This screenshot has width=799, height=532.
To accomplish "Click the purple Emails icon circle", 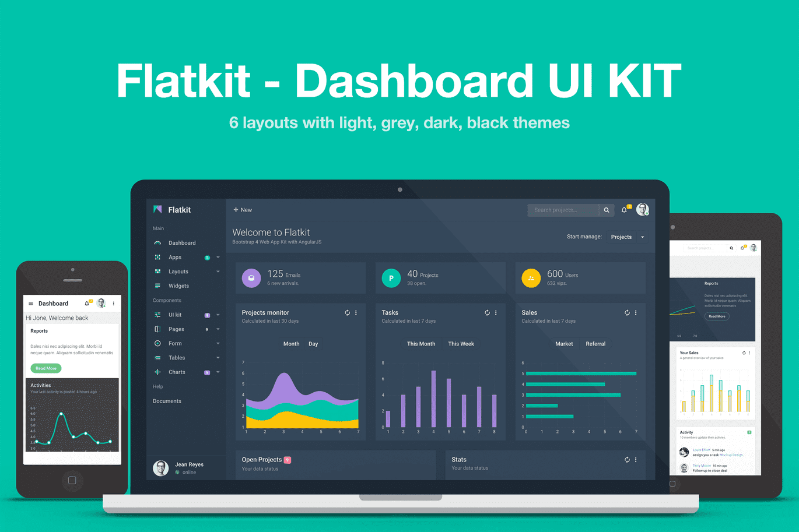I will [x=251, y=279].
